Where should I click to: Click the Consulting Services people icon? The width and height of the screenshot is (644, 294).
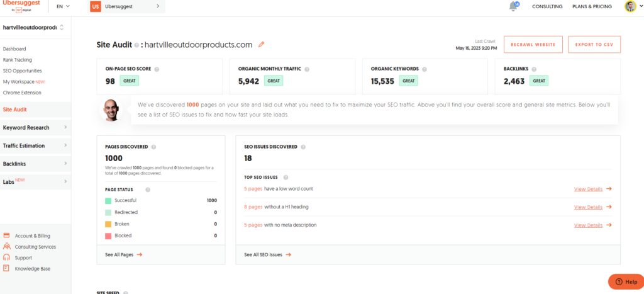tap(6, 247)
